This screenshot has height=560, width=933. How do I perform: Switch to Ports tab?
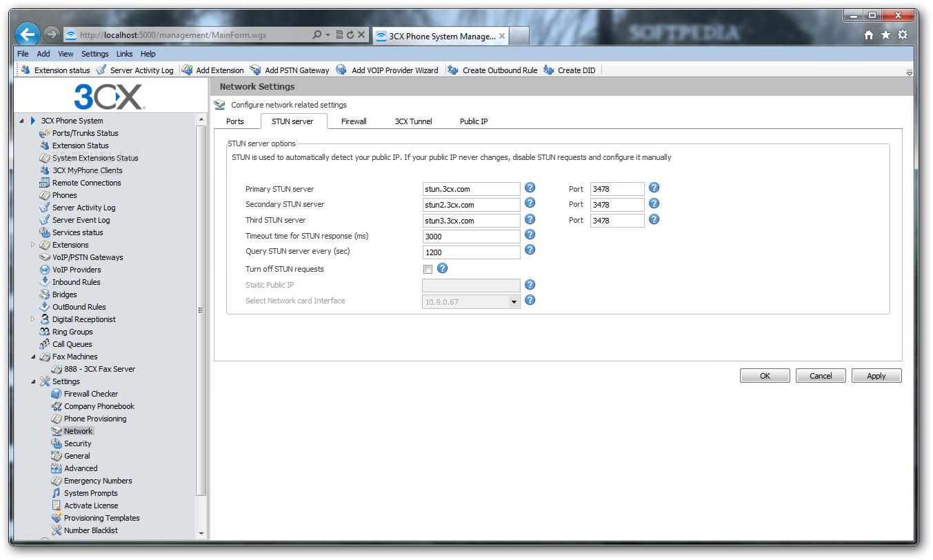click(235, 121)
